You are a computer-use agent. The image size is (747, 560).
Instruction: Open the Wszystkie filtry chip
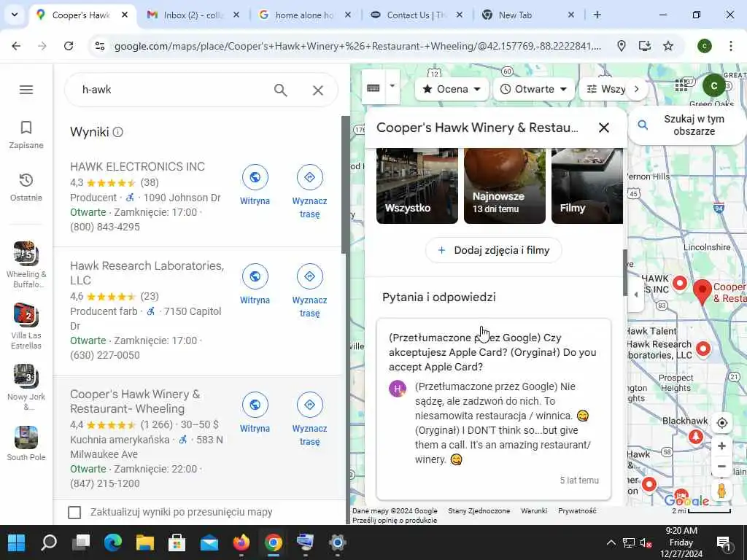605,89
